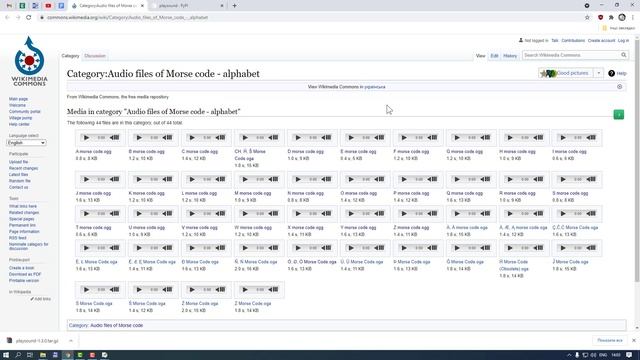Play the T morse code.ogg audio
The width and height of the screenshot is (640, 360).
pyautogui.click(x=87, y=213)
